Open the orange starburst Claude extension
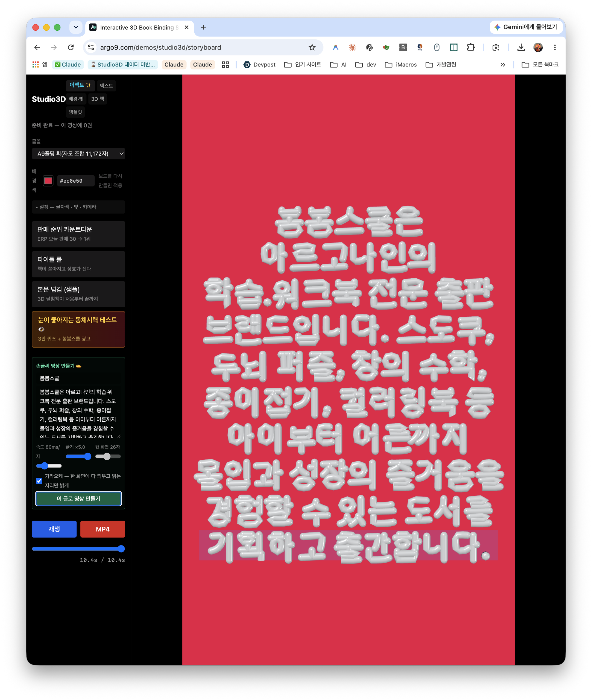Image resolution: width=592 pixels, height=700 pixels. tap(352, 47)
